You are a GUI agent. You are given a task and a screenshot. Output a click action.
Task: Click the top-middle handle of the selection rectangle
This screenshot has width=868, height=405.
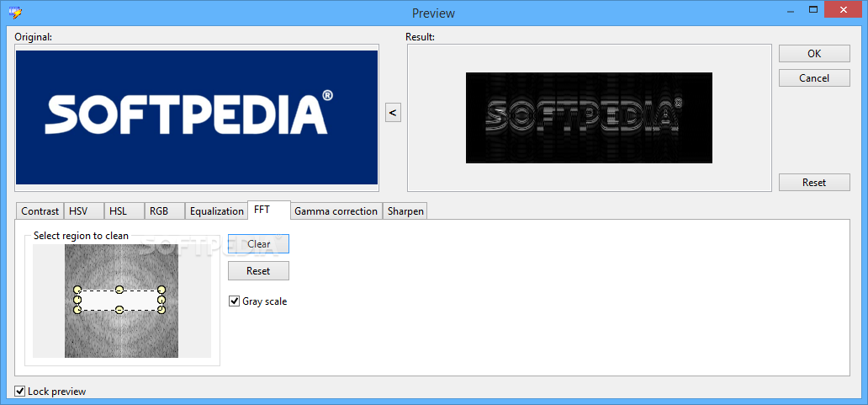pyautogui.click(x=119, y=290)
